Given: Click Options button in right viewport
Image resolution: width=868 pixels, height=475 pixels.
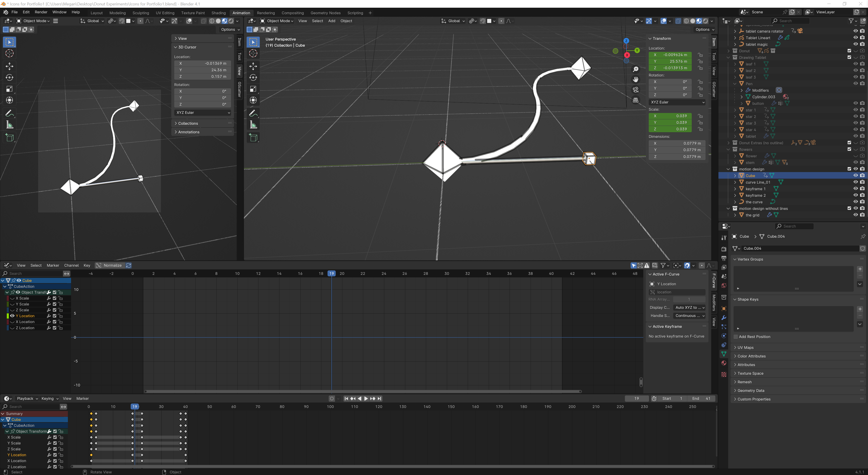Looking at the screenshot, I should 705,30.
